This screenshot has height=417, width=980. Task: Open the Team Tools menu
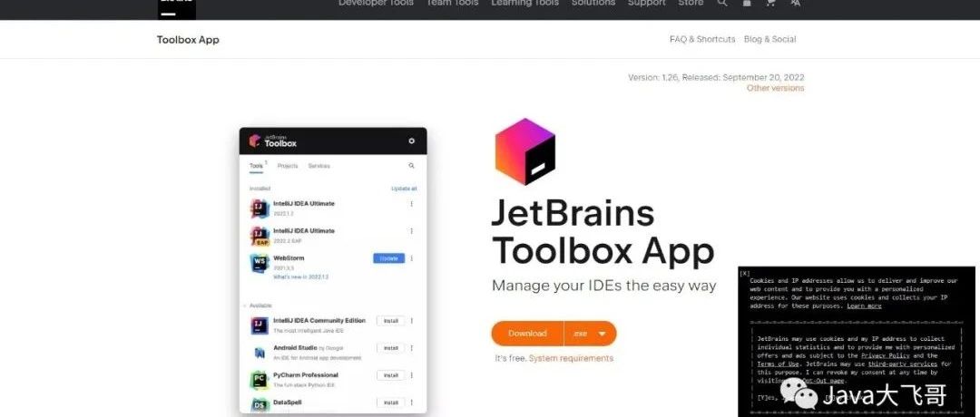pos(452,3)
